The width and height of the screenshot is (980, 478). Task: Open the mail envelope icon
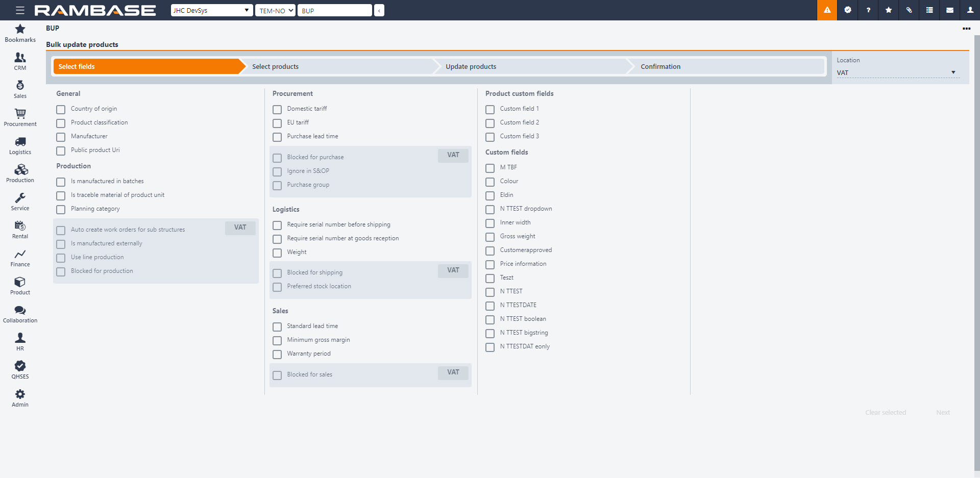(949, 10)
